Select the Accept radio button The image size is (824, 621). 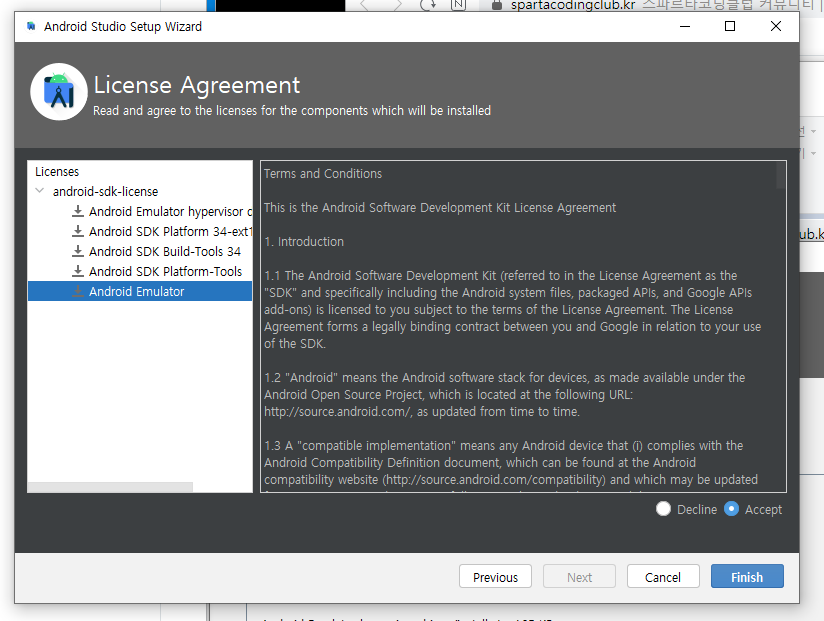pos(731,509)
